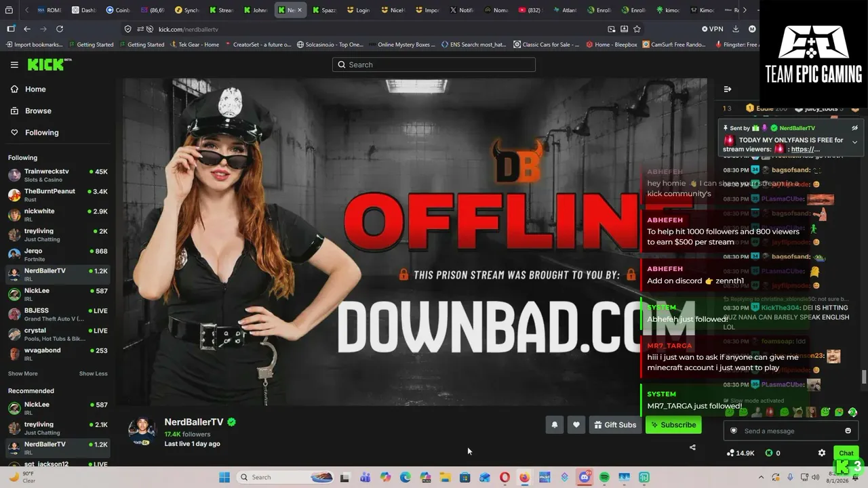
Task: Click KickThe304 username in chat
Action: (781, 308)
